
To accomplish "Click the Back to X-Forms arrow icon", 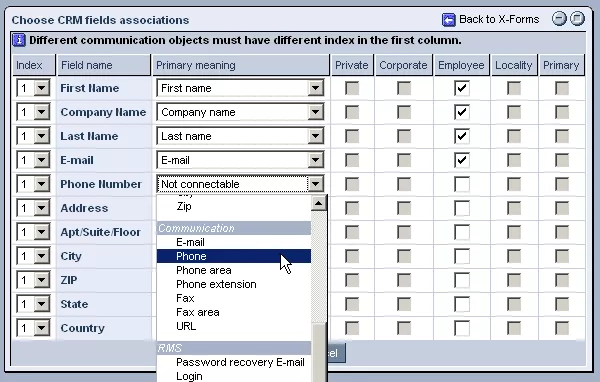I will (x=448, y=19).
